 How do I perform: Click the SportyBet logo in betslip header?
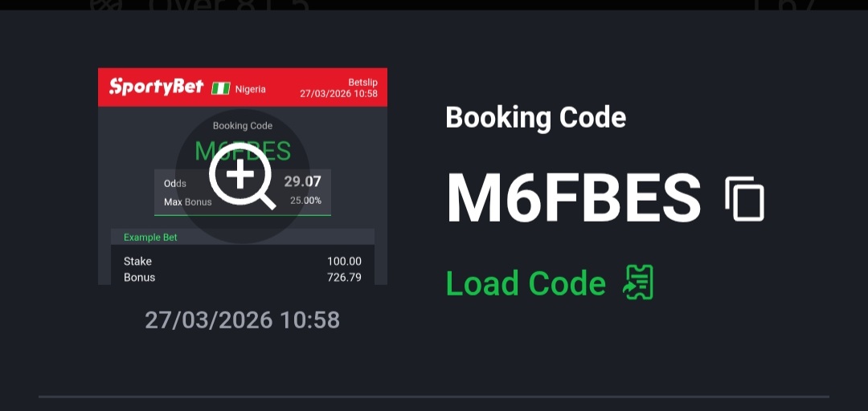(157, 87)
